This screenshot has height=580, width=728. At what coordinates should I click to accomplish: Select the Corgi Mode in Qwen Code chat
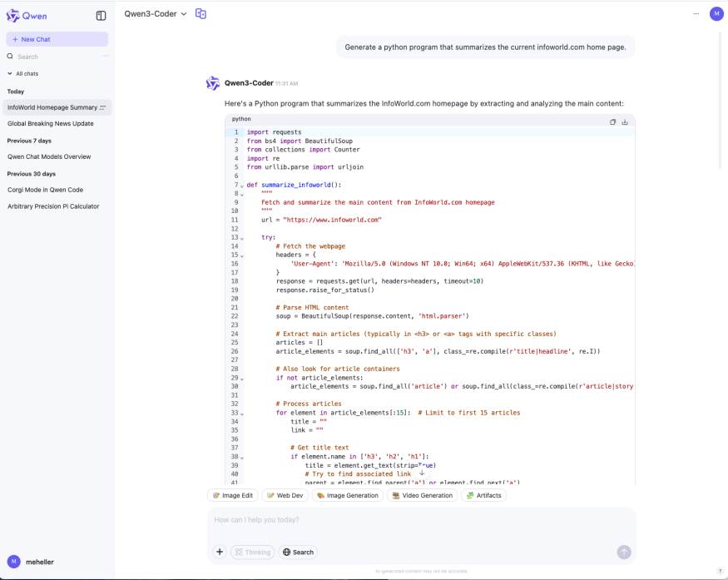[46, 189]
